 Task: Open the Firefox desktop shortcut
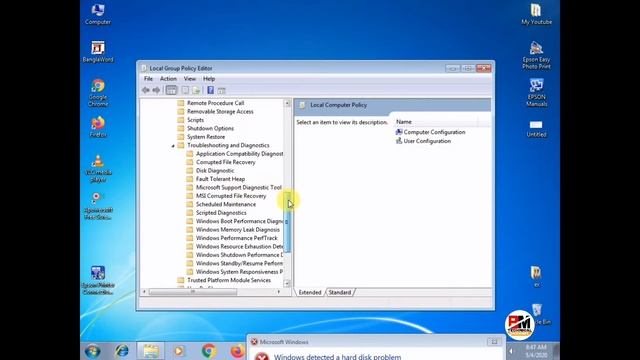(x=98, y=127)
